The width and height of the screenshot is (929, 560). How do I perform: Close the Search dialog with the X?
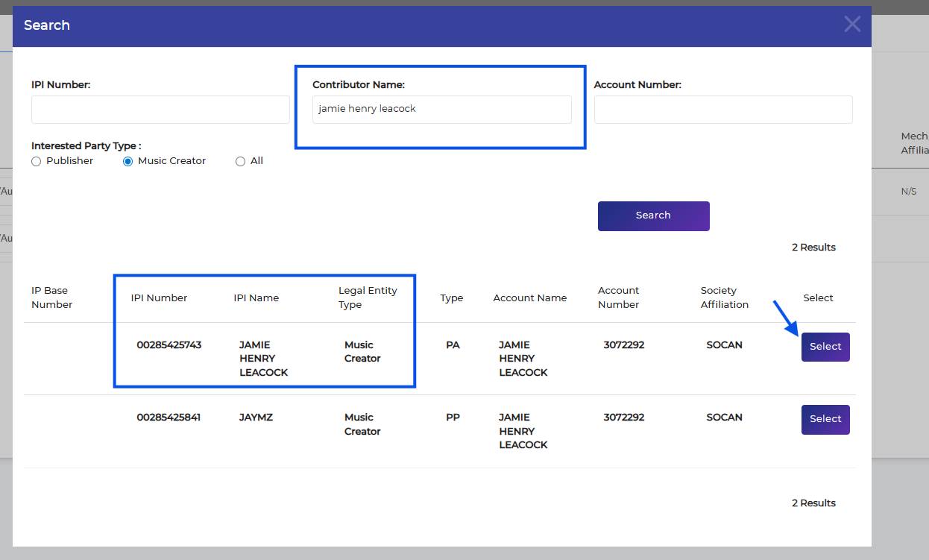(851, 25)
